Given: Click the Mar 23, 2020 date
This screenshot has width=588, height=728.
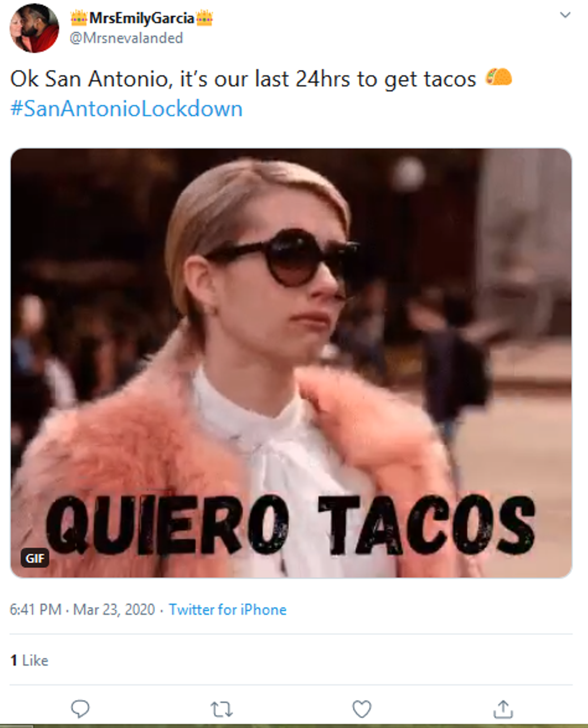Looking at the screenshot, I should tap(114, 609).
